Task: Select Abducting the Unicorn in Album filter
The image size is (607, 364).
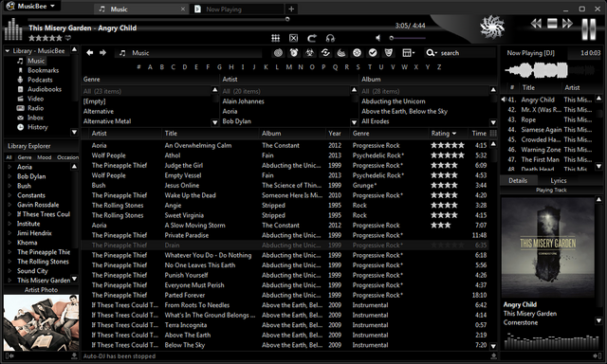Action: [394, 101]
